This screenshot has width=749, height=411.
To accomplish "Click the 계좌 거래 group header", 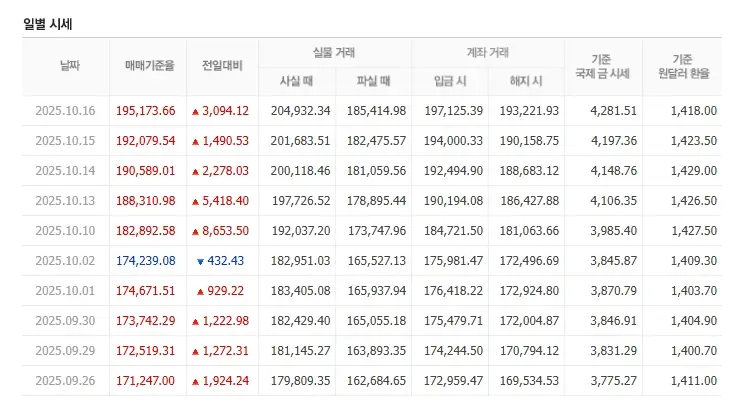I will pos(490,52).
